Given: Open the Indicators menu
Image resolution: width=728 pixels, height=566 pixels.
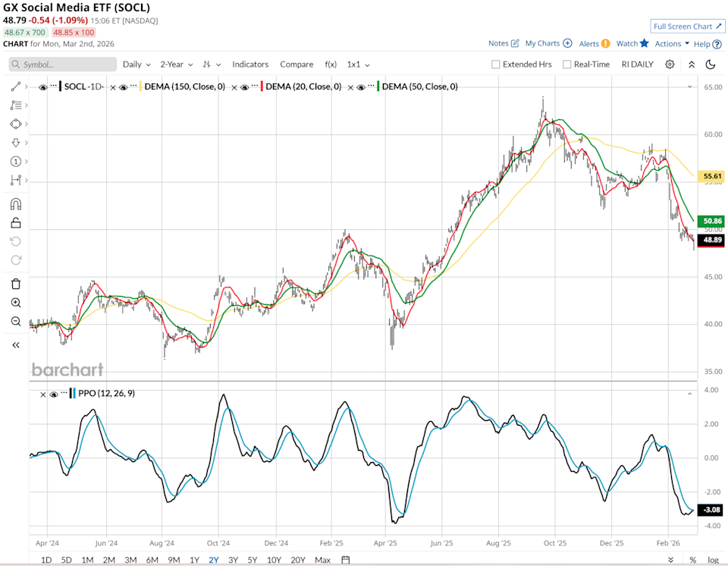Looking at the screenshot, I should tap(250, 64).
